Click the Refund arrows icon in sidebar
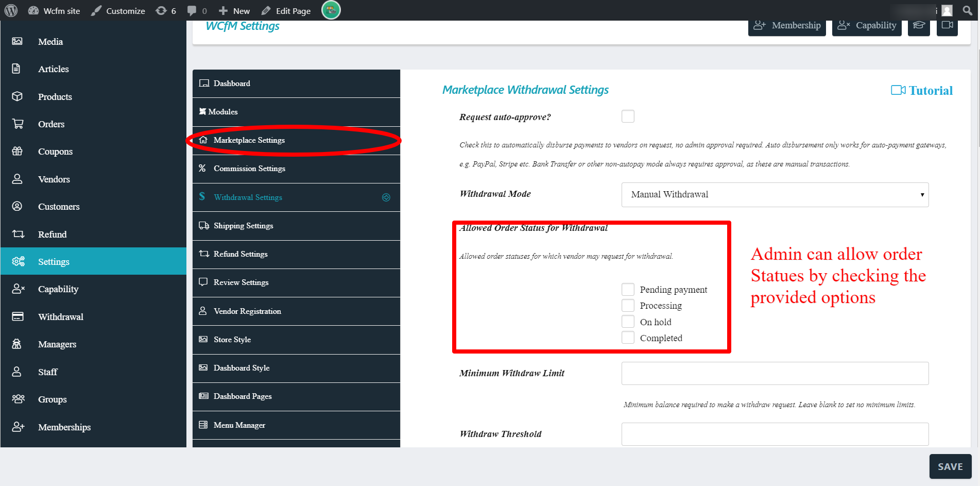The width and height of the screenshot is (980, 486). (18, 234)
